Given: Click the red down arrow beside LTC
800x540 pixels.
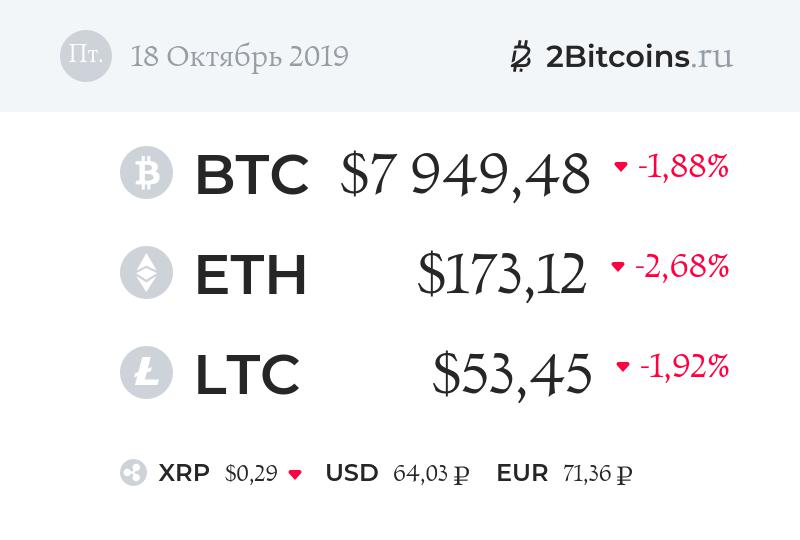Looking at the screenshot, I should point(623,367).
